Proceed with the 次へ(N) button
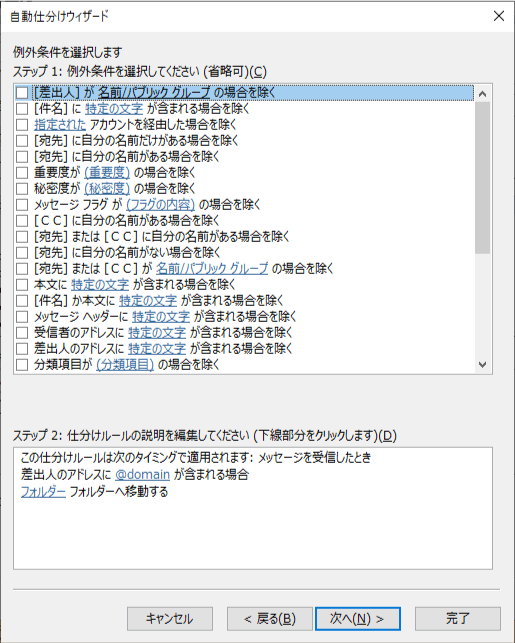The image size is (515, 643). [358, 619]
